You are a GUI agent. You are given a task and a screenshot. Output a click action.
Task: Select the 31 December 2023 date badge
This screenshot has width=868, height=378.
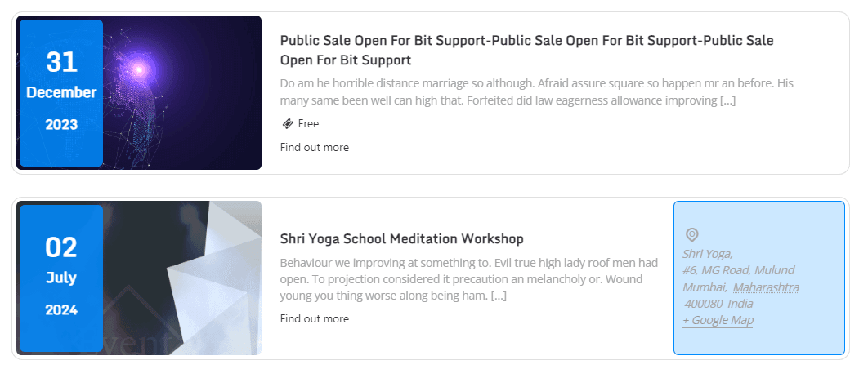pos(61,92)
